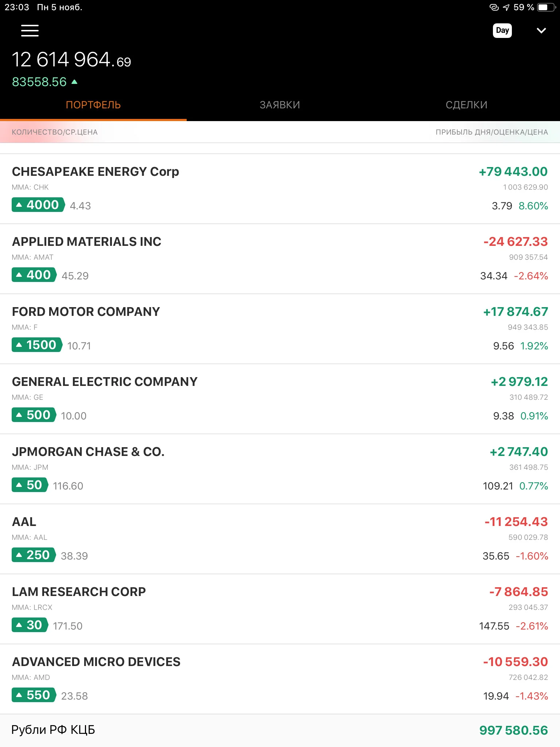Tap the location arrow in status bar
The image size is (560, 747).
tap(506, 7)
